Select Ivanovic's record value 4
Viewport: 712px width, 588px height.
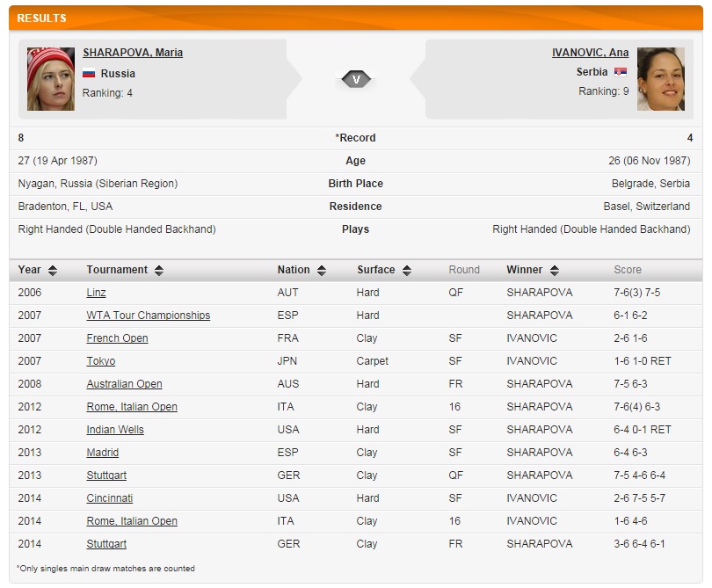tap(690, 138)
